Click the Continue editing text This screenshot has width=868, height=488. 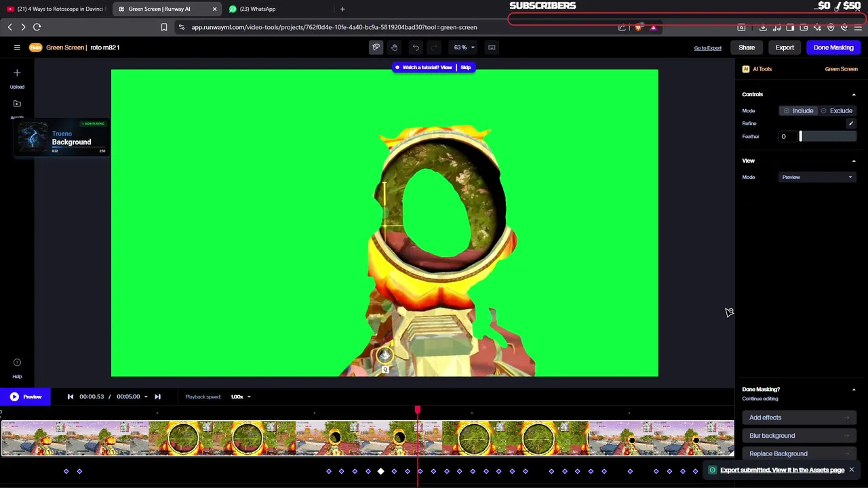click(x=760, y=399)
